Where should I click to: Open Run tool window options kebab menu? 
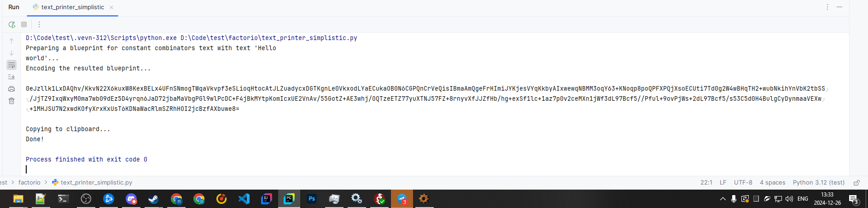pos(827,7)
